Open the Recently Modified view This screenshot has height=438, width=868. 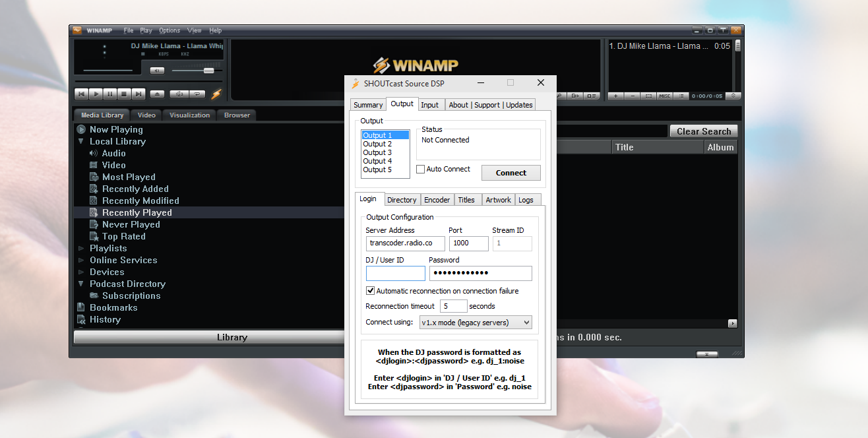[x=140, y=201]
